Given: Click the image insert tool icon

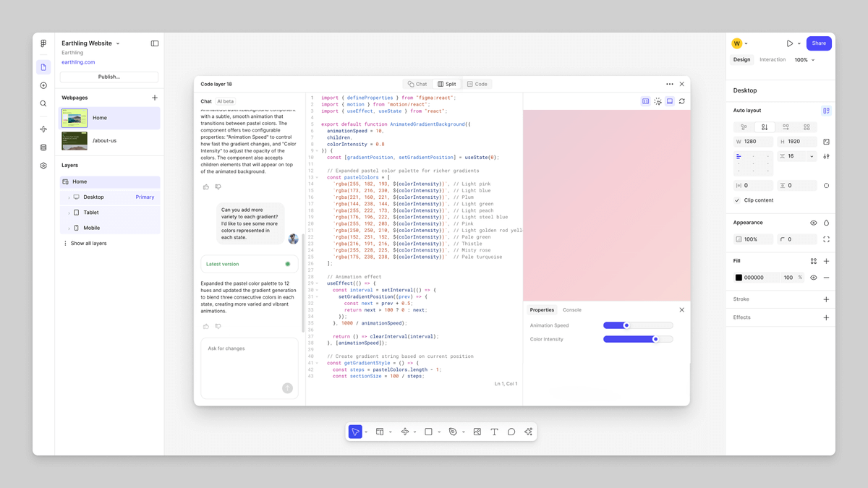Looking at the screenshot, I should click(477, 432).
